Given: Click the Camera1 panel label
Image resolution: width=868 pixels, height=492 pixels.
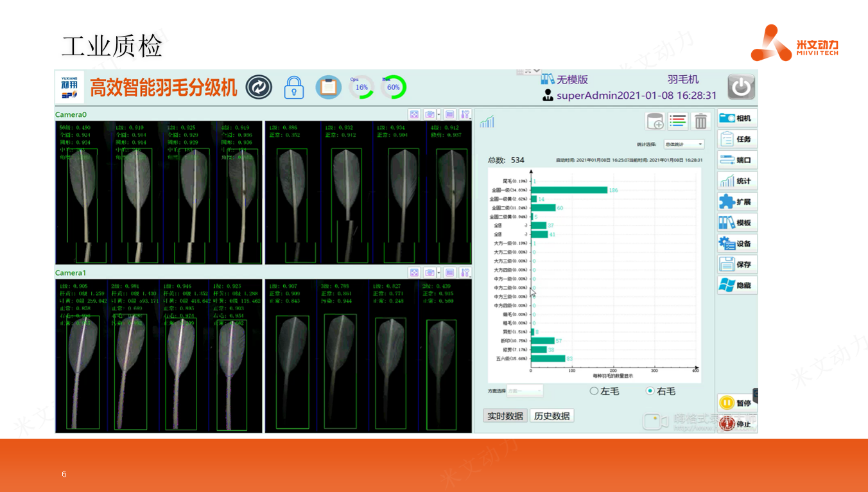Looking at the screenshot, I should (x=71, y=273).
